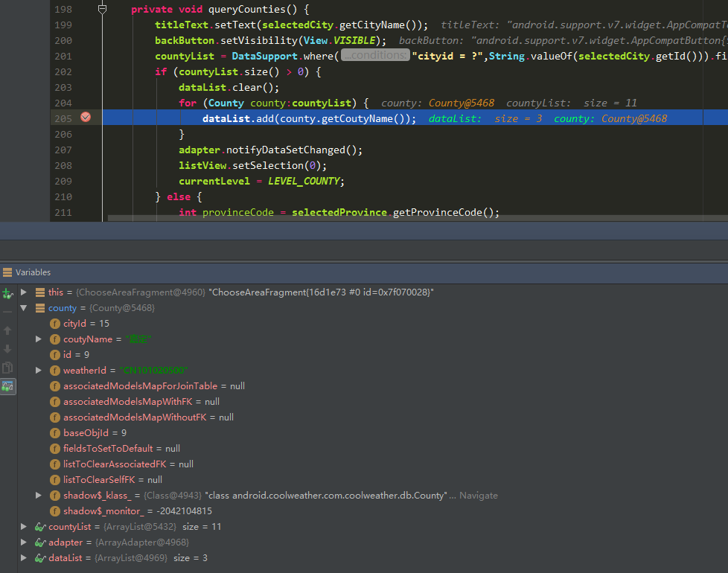Click the field icon next to associatedModelsMapWithoutFK
The image size is (728, 573).
tap(55, 417)
